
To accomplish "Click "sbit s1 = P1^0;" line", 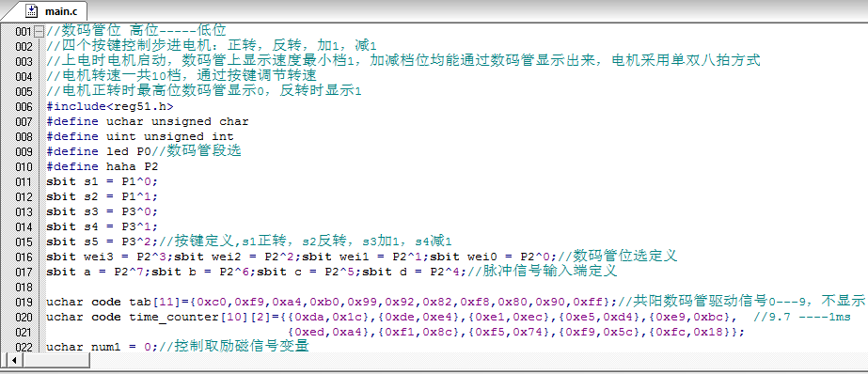I will (103, 181).
